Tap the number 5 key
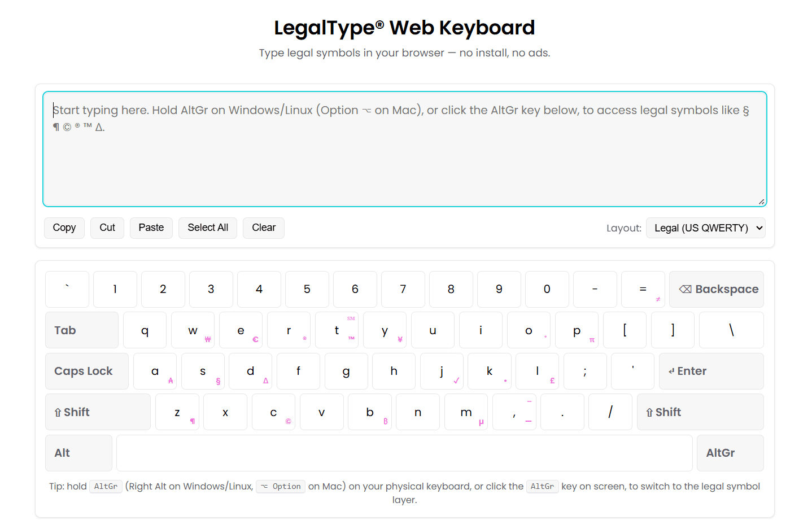This screenshot has height=529, width=812. coord(307,289)
